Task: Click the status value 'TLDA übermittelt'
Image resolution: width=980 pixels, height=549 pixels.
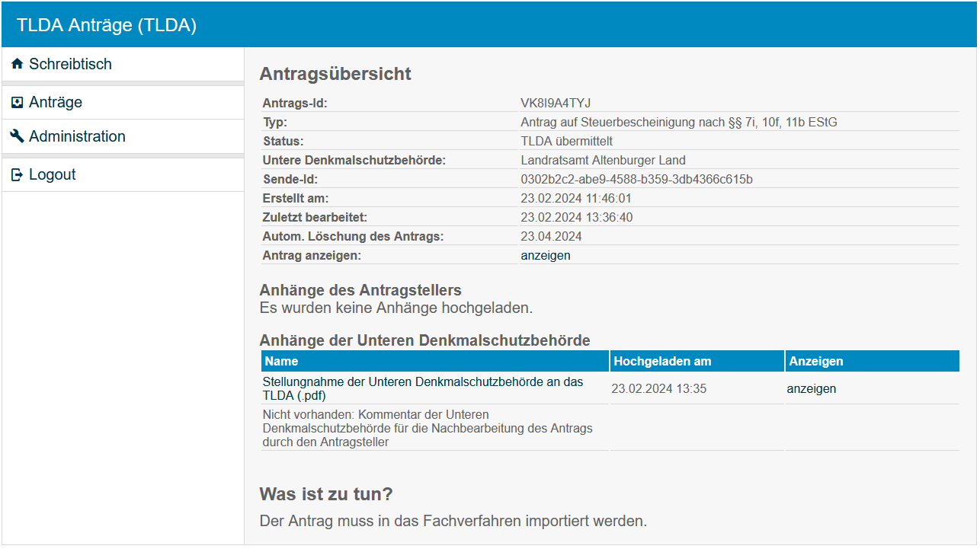Action: (566, 142)
